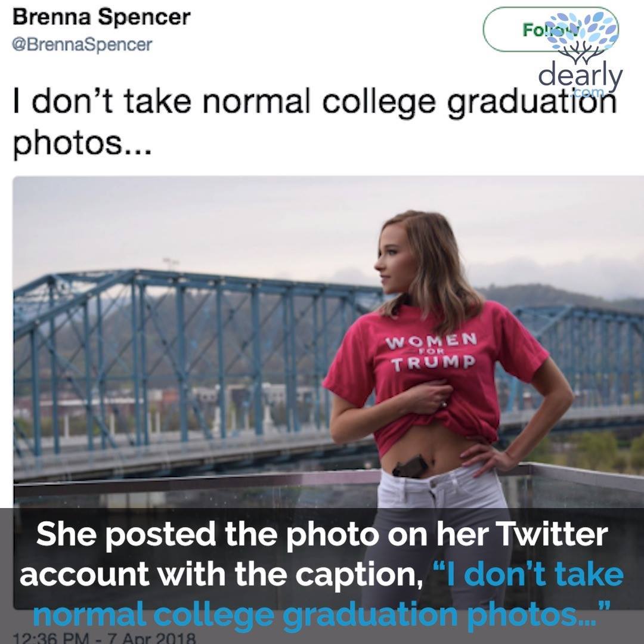Click the caption words 'account with the caption'
The width and height of the screenshot is (644, 644).
point(221,575)
